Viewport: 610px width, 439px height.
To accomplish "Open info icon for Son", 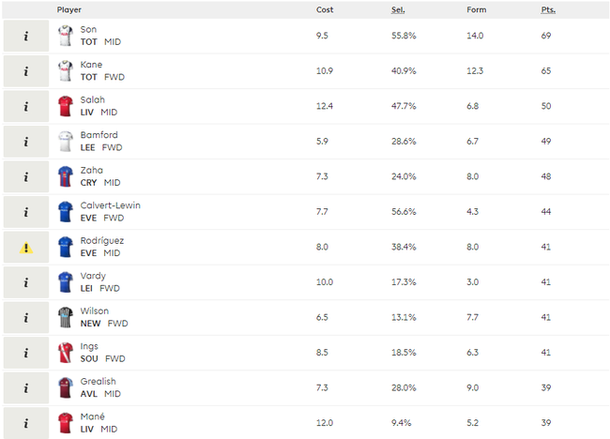I will tap(26, 36).
